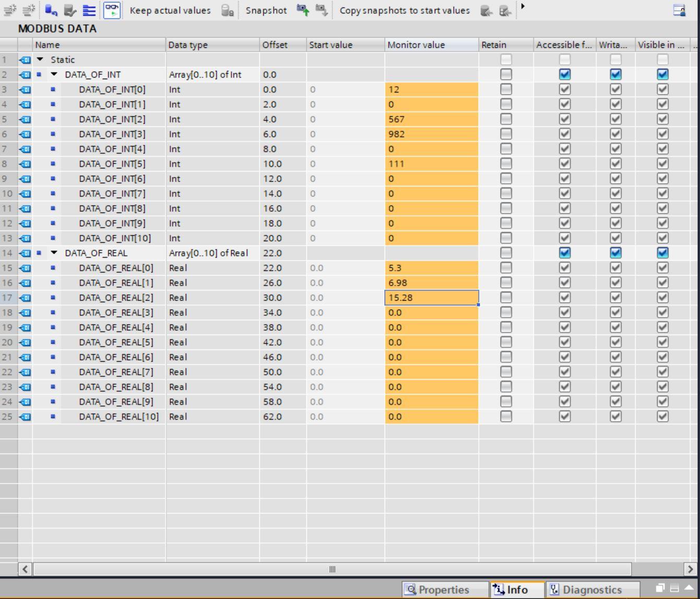
Task: Click the Insert row icon
Action: [9, 10]
